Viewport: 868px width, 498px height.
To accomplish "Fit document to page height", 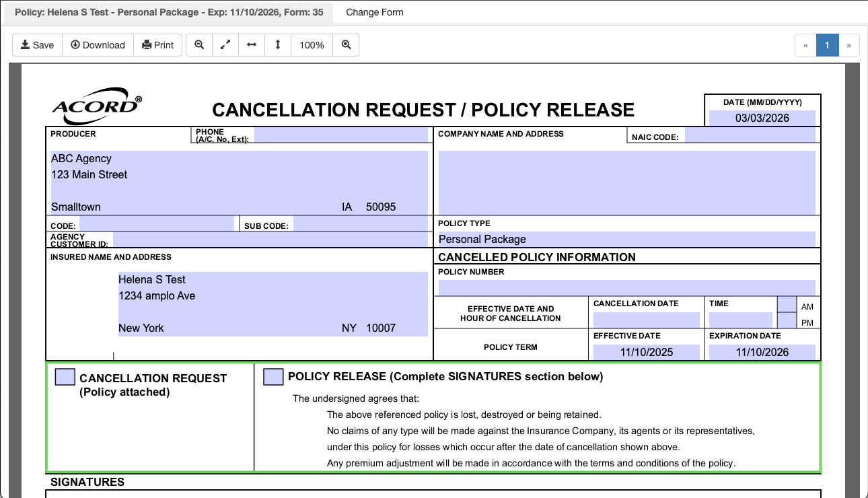I will [278, 45].
